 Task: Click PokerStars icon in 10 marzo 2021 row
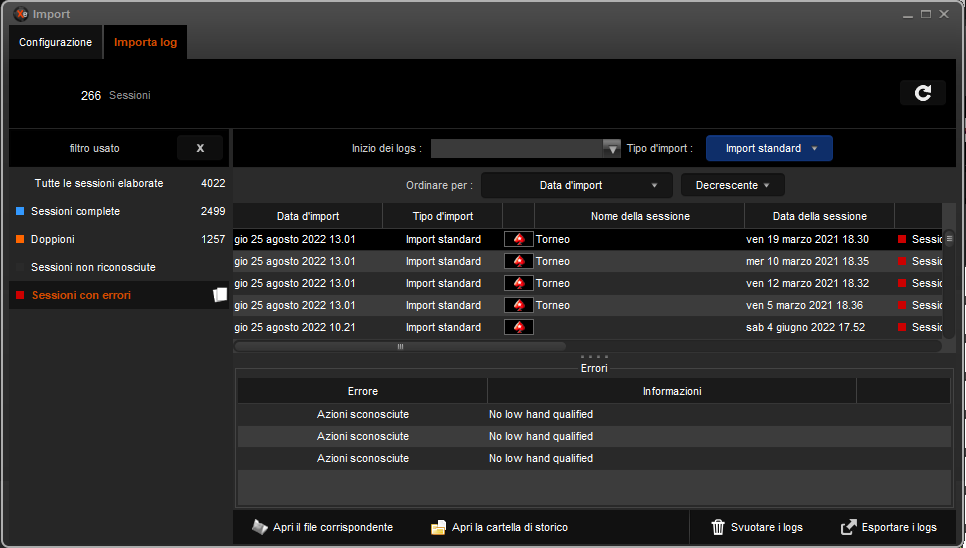point(519,262)
